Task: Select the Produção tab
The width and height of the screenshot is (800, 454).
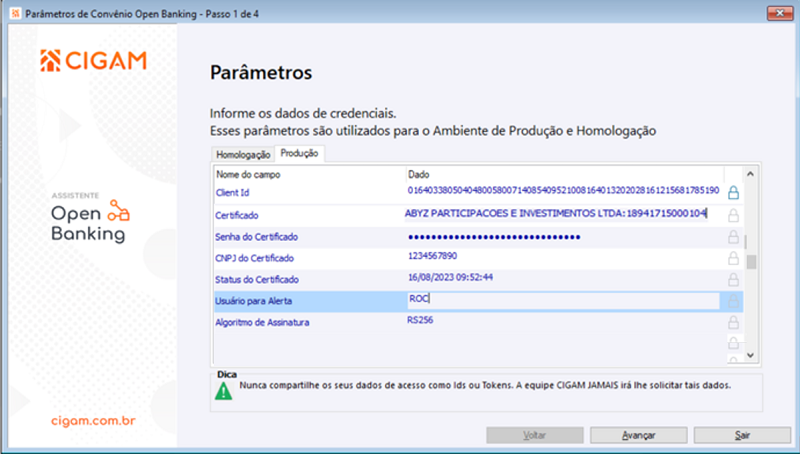Action: tap(299, 154)
